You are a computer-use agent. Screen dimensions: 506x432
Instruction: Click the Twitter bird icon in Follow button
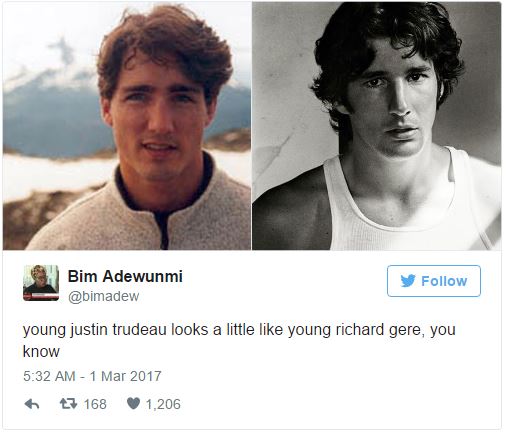point(408,281)
